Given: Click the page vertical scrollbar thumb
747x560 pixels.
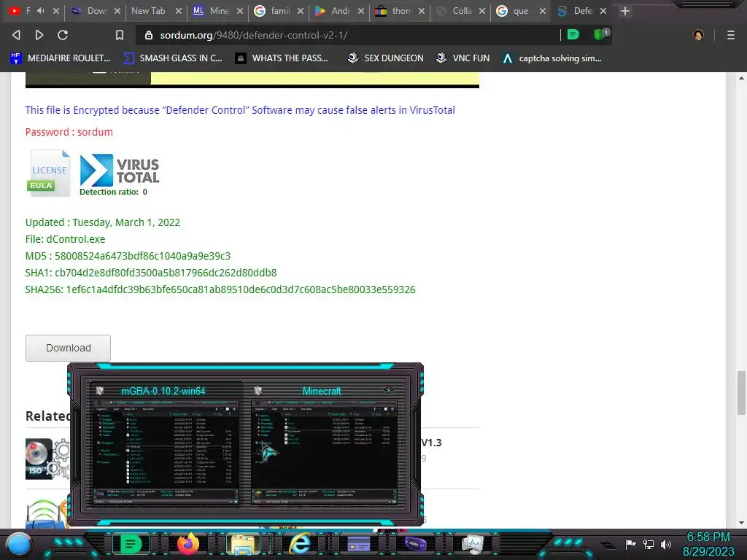Looking at the screenshot, I should tap(741, 393).
